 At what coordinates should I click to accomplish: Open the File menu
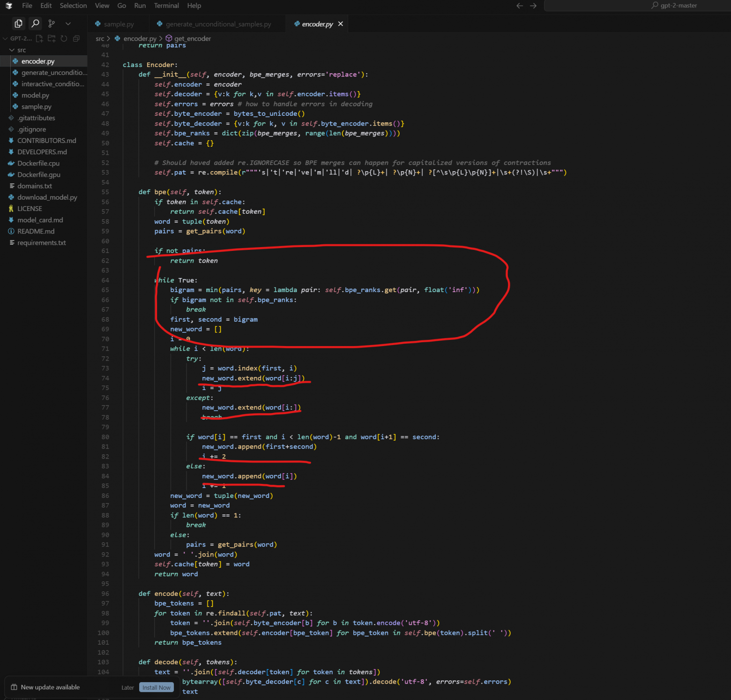pyautogui.click(x=27, y=6)
